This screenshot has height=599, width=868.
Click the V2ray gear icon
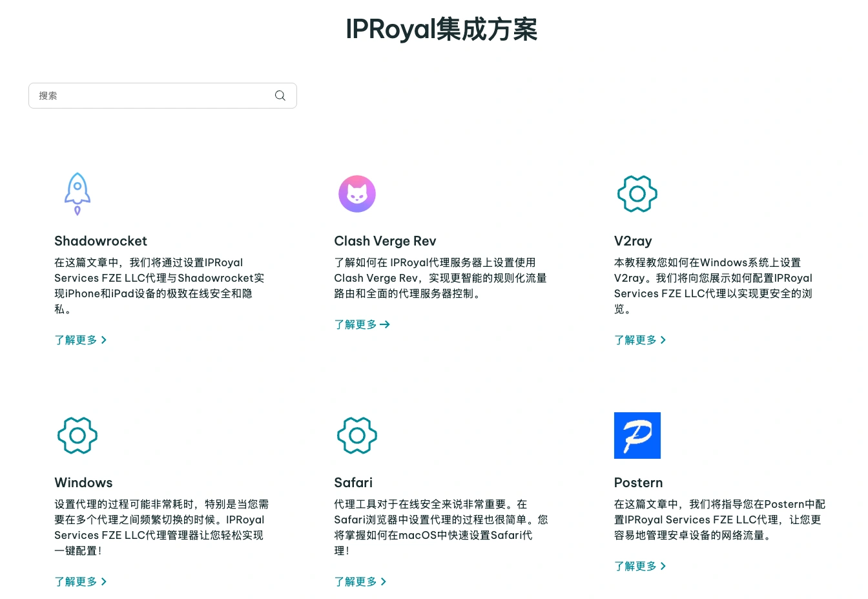pyautogui.click(x=637, y=194)
